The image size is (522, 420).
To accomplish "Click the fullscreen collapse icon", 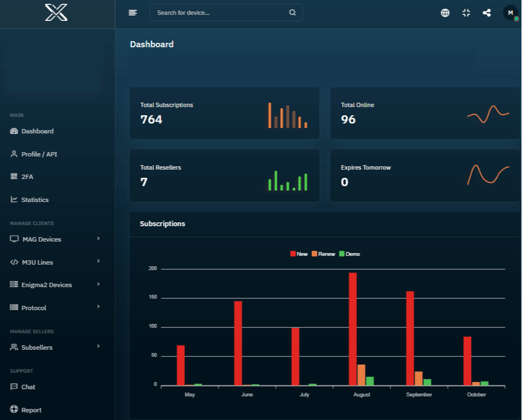I will (x=466, y=13).
